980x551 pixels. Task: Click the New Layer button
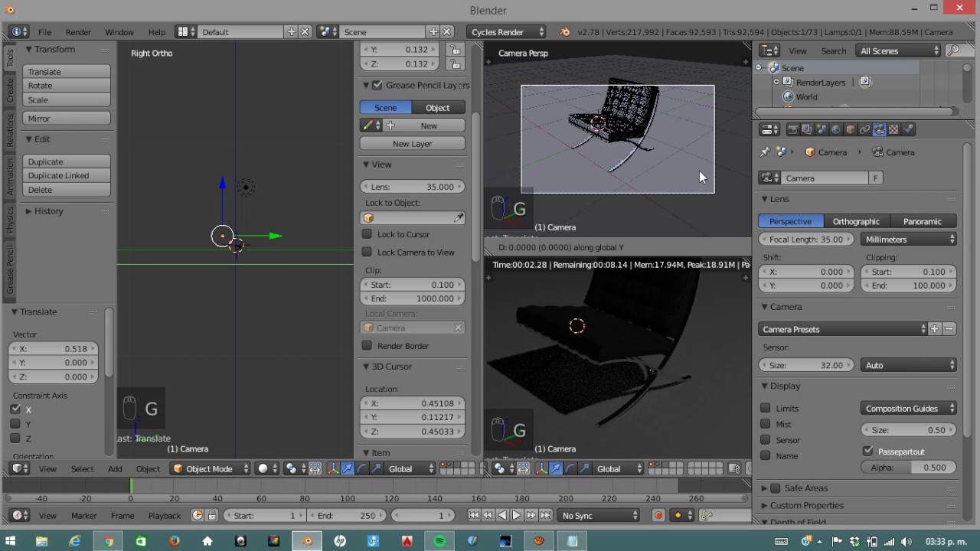412,144
